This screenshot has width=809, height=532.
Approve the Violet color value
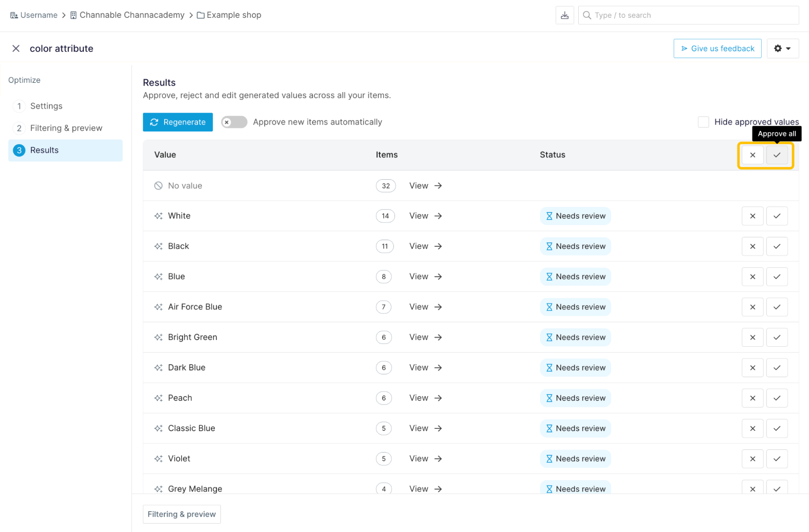(x=776, y=459)
